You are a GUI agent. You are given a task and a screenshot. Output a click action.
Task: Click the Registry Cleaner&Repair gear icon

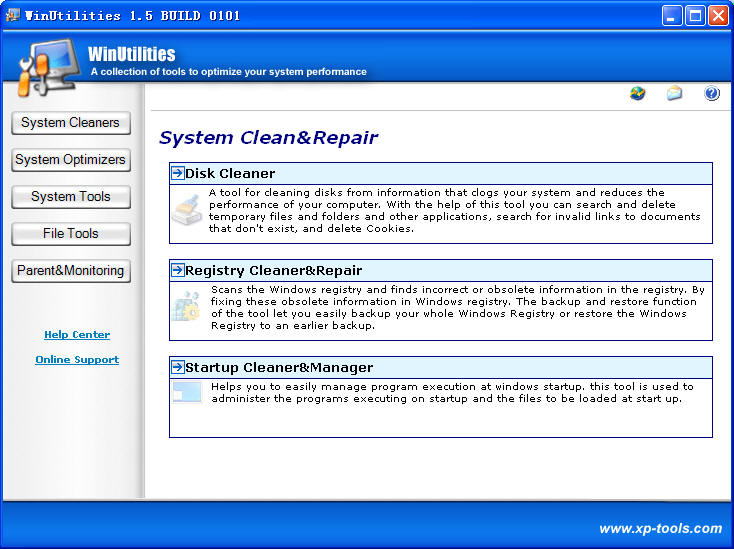tap(186, 307)
